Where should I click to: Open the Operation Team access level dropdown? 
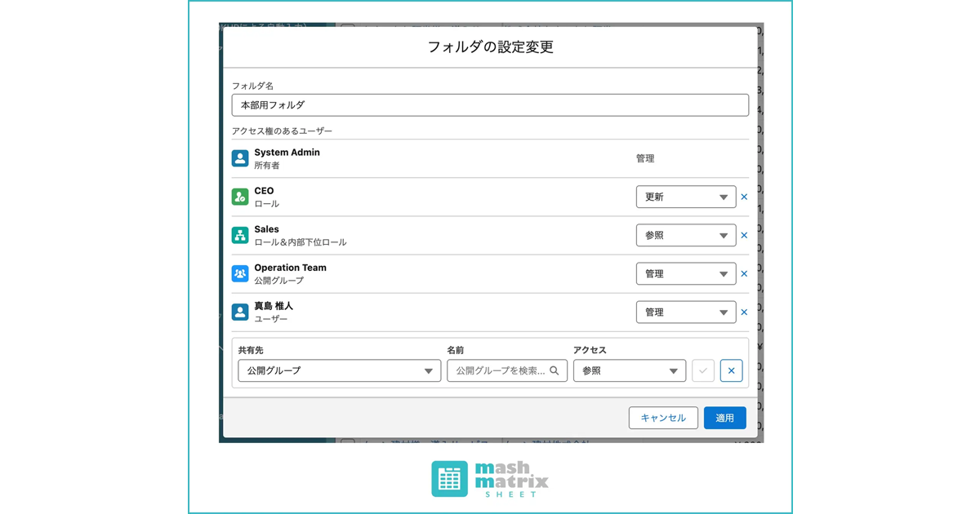tap(685, 273)
